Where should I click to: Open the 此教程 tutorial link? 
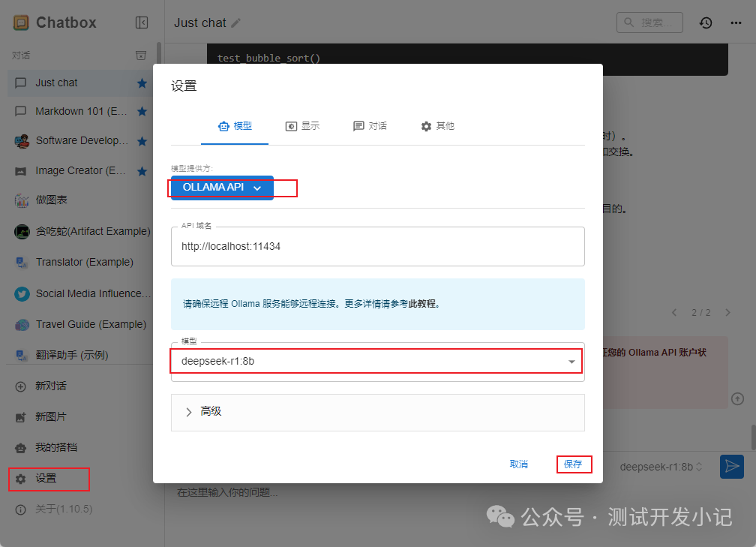422,304
